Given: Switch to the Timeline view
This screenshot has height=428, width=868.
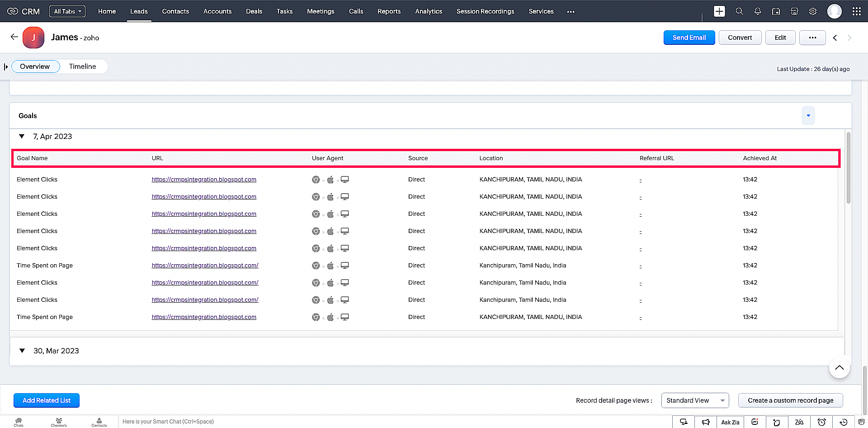Looking at the screenshot, I should click(x=82, y=67).
